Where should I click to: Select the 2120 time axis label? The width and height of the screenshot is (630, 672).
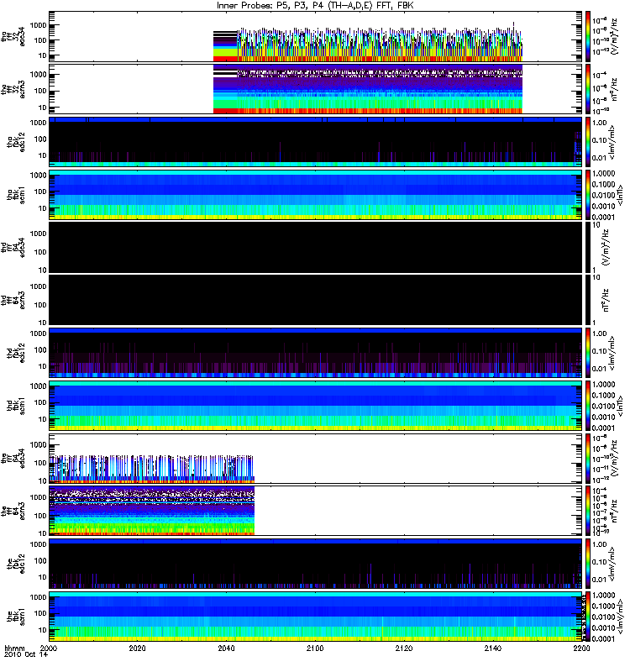tap(404, 648)
